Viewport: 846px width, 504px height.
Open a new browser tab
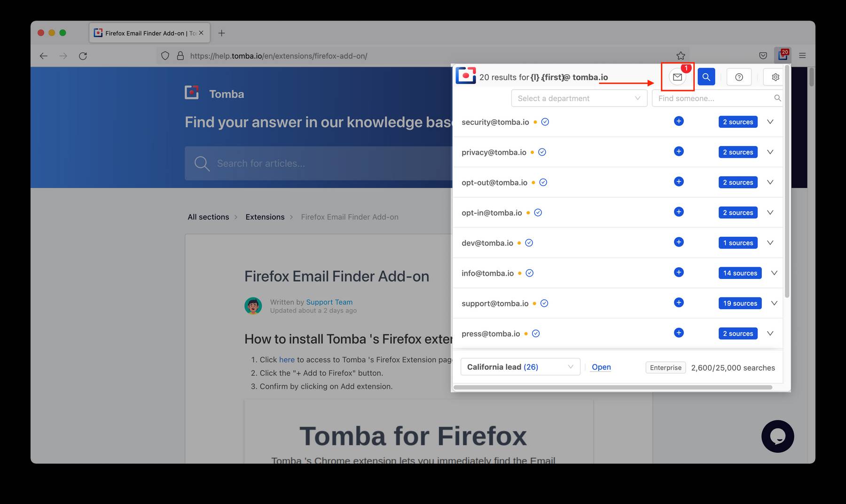pyautogui.click(x=222, y=33)
